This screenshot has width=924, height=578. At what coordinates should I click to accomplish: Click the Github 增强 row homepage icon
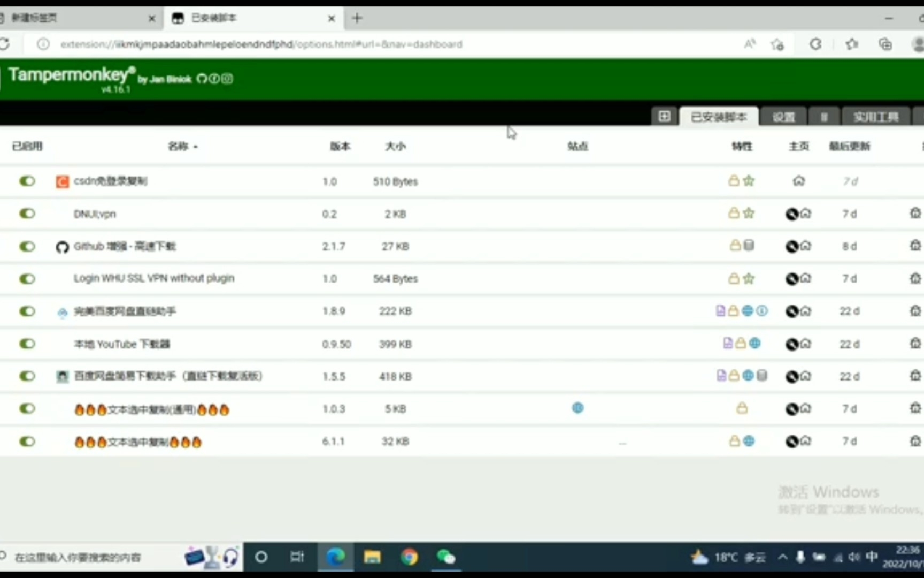pyautogui.click(x=806, y=246)
